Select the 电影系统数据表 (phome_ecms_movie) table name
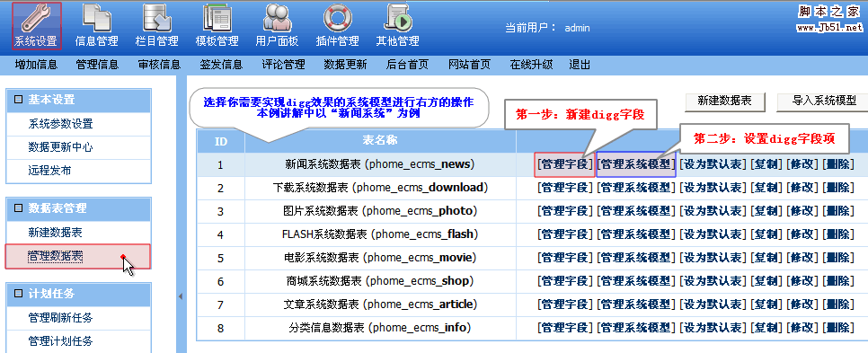Image resolution: width=868 pixels, height=353 pixels. tap(380, 257)
